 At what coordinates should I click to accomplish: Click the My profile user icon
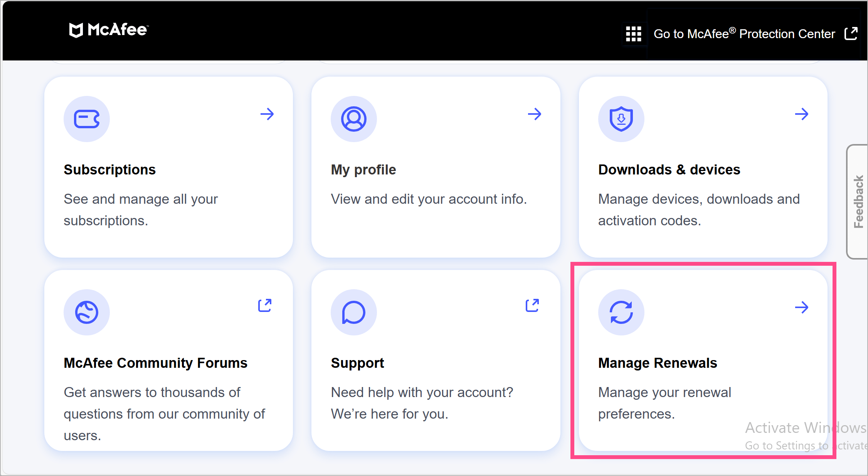click(x=353, y=119)
